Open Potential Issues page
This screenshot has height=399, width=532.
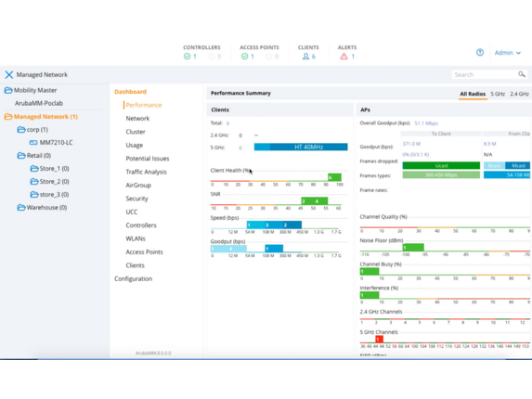148,159
